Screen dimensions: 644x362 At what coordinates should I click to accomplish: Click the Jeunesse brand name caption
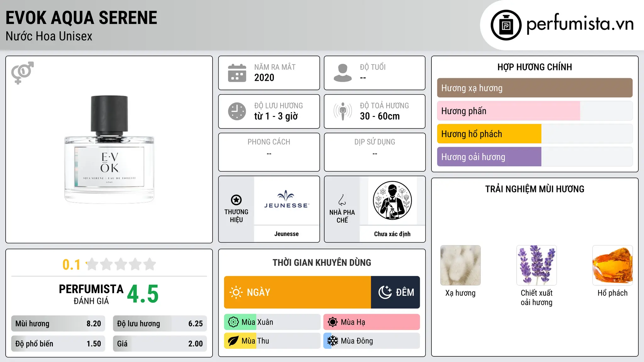point(286,234)
